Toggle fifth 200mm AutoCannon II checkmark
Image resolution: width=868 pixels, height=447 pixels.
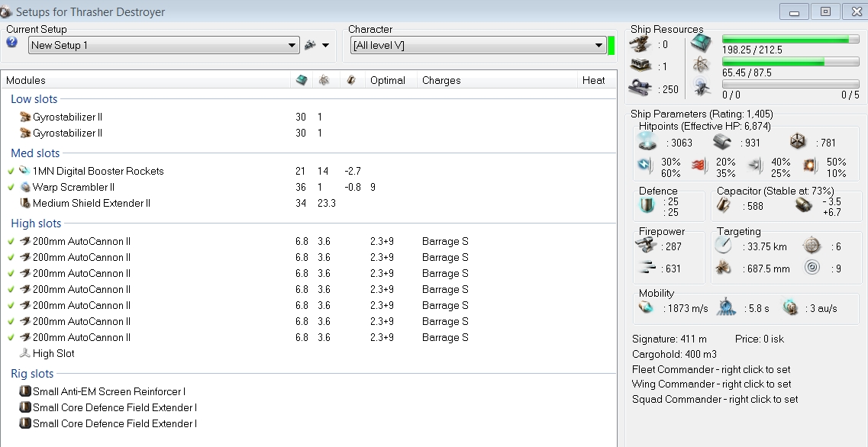point(11,305)
